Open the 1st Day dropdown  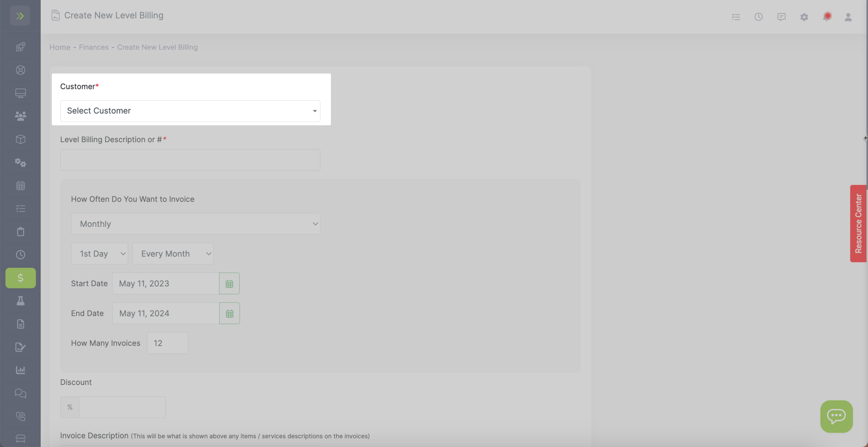(x=100, y=254)
